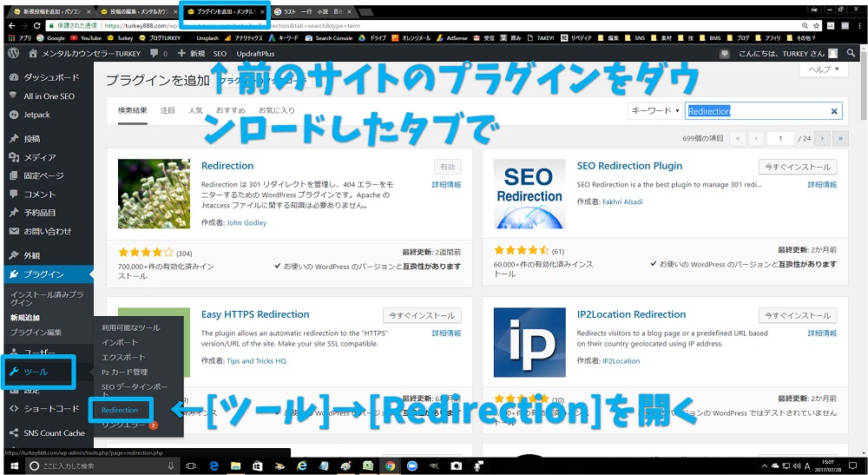Open Task View on the taskbar

pos(190,466)
